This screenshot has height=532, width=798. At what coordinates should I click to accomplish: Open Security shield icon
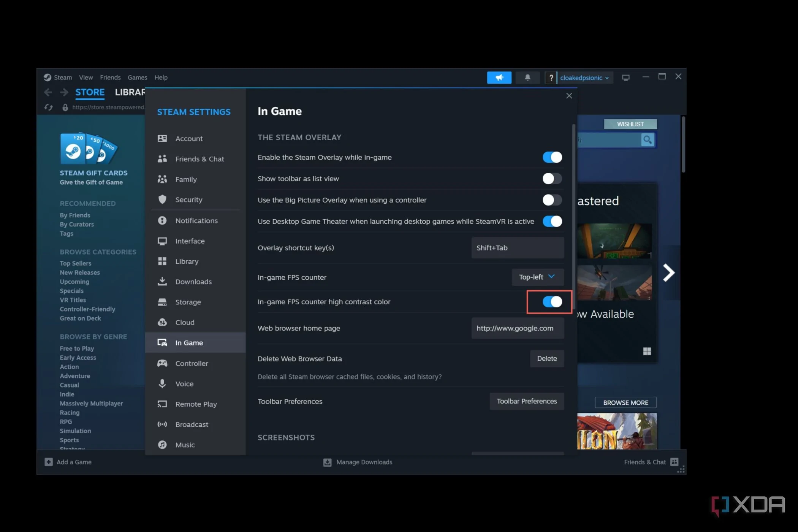pos(162,199)
